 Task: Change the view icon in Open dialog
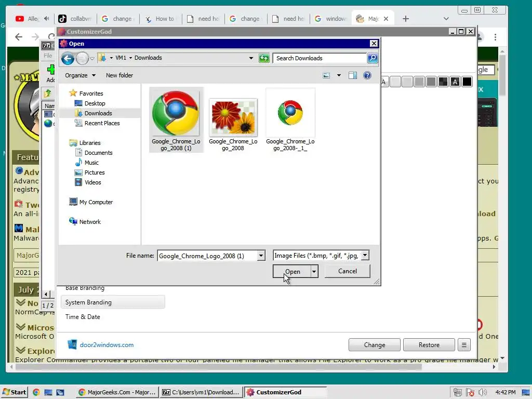326,75
